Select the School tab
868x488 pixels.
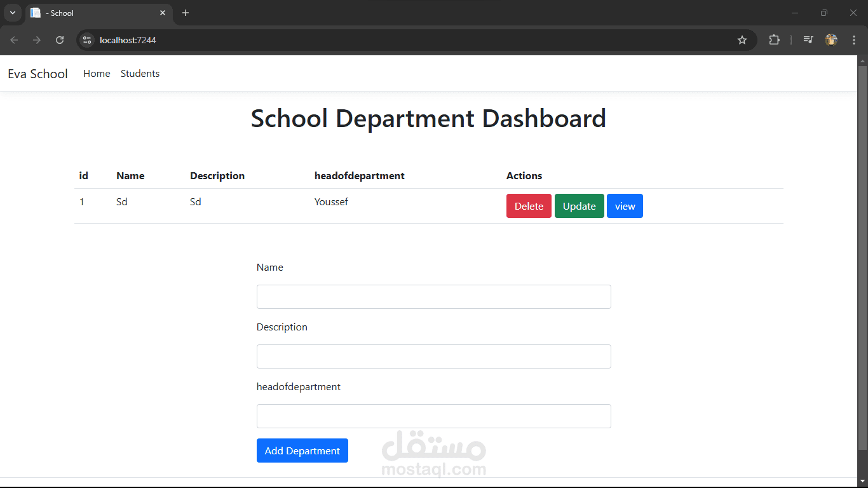click(98, 13)
